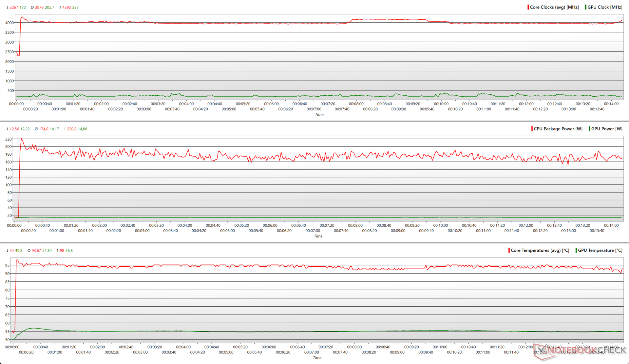Click the power chart average value 174,0
Screen dimensions: 629x364
pyautogui.click(x=44, y=129)
